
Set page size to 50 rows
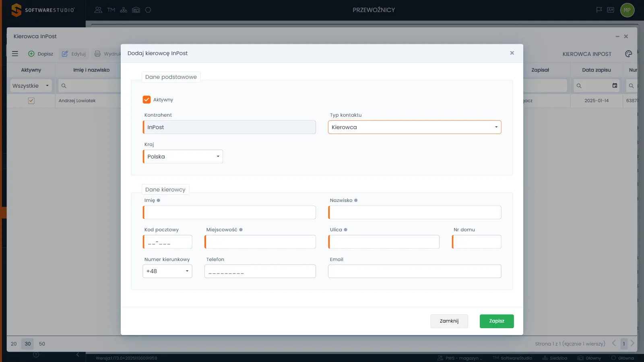42,344
